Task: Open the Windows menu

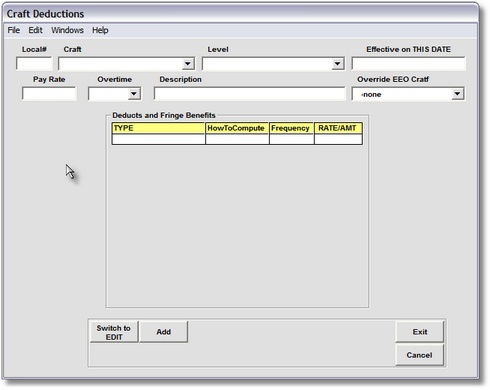Action: tap(67, 30)
